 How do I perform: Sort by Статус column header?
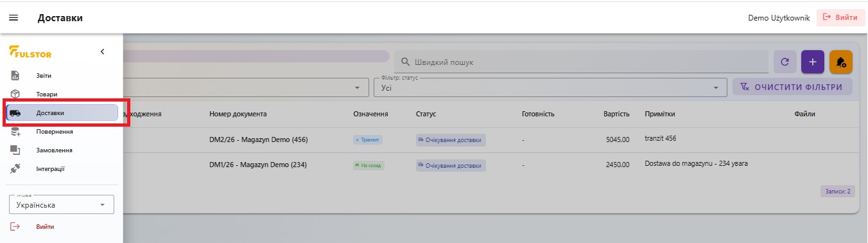click(426, 114)
